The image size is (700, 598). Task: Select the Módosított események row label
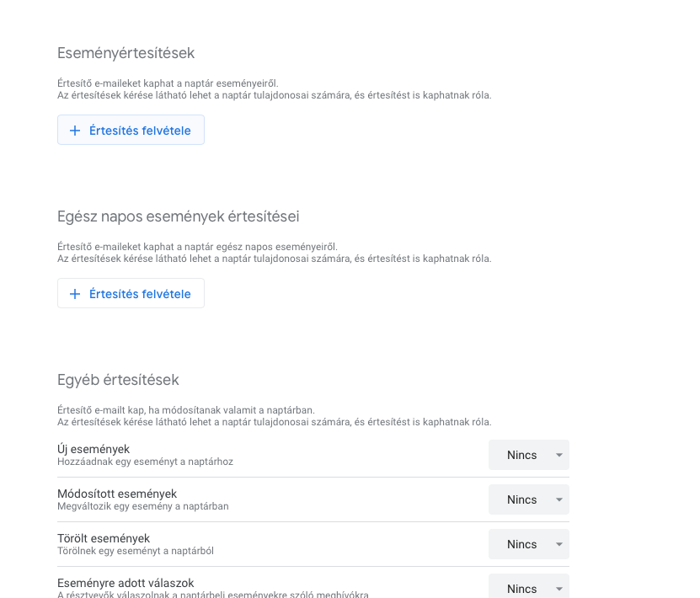(x=117, y=494)
